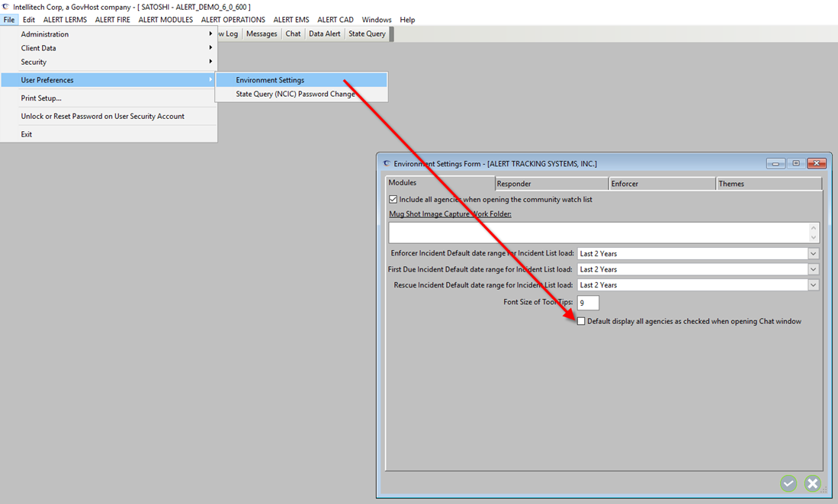Open the Themes tab
Image resolution: width=838 pixels, height=504 pixels.
coord(768,184)
